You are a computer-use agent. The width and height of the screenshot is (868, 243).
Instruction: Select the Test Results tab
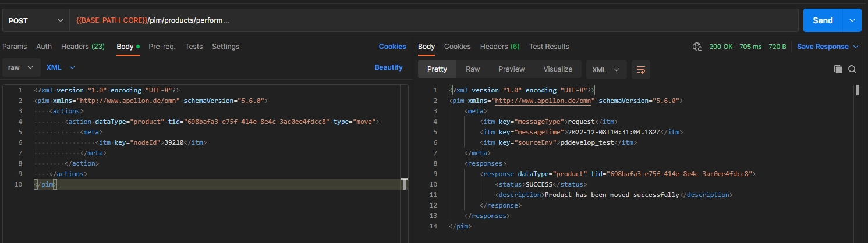pyautogui.click(x=548, y=47)
